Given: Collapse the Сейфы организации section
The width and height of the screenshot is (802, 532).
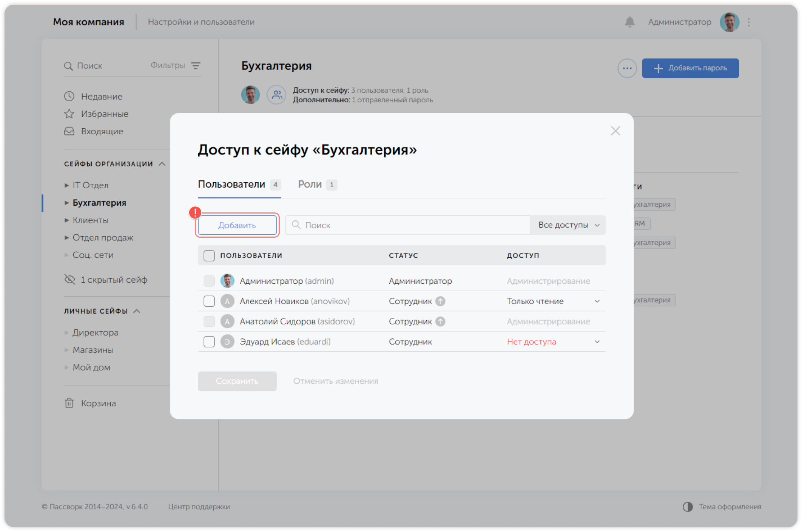Looking at the screenshot, I should pos(163,164).
